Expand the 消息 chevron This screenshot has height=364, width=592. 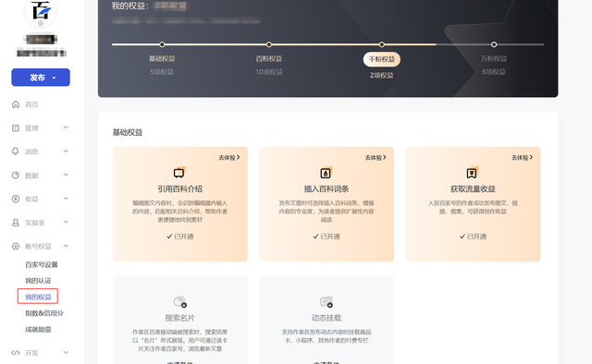pos(66,152)
